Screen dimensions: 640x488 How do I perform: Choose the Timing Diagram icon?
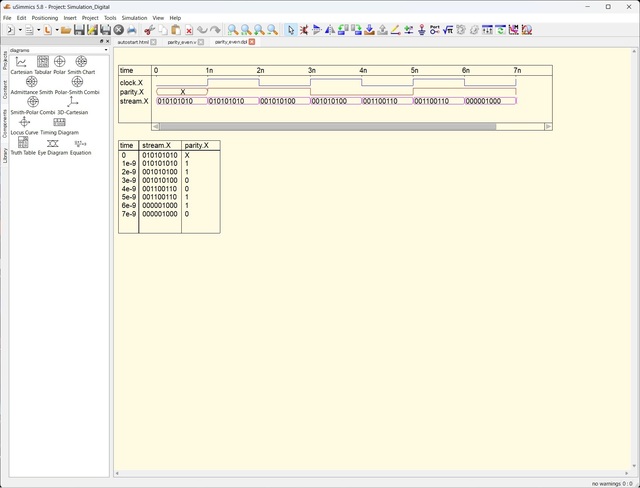(60, 122)
